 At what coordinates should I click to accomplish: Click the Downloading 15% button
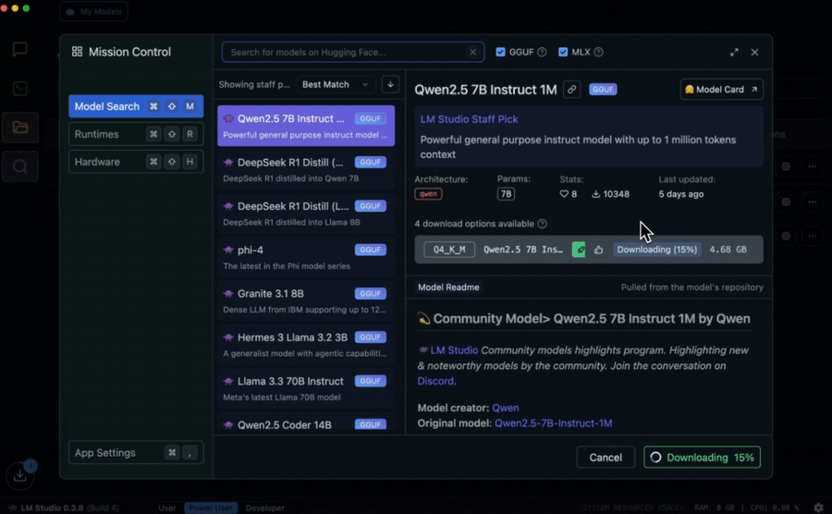coord(702,457)
